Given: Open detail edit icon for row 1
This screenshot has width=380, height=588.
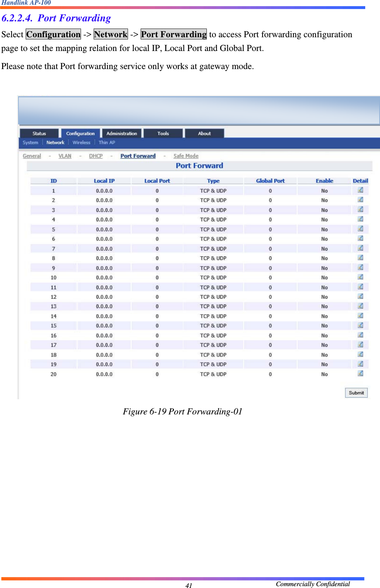Looking at the screenshot, I should [x=360, y=190].
